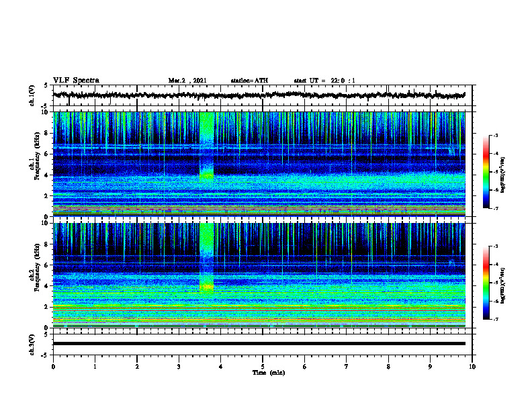Click the "9" tick on the Time axis
The height and width of the screenshot is (411, 532).
(x=430, y=367)
